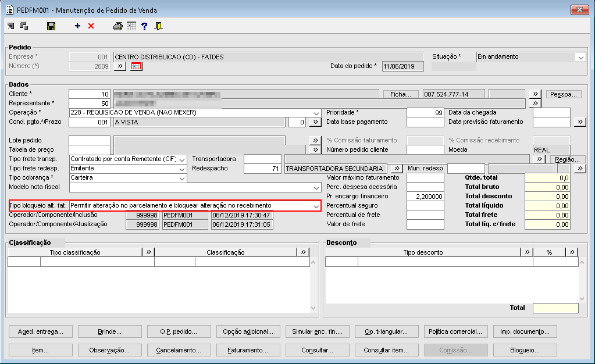This screenshot has width=595, height=364.
Task: Click the cascading windows toolbar icon
Action: (x=24, y=26)
